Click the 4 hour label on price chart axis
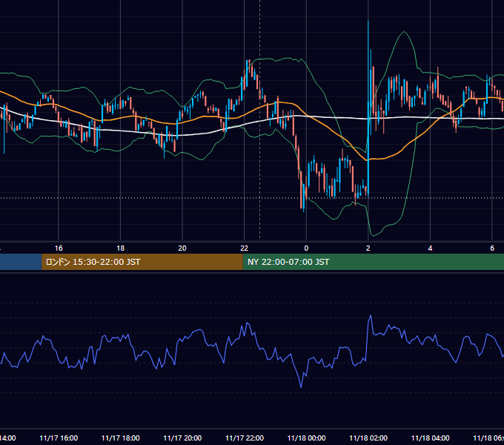The width and height of the screenshot is (504, 445). (x=430, y=248)
